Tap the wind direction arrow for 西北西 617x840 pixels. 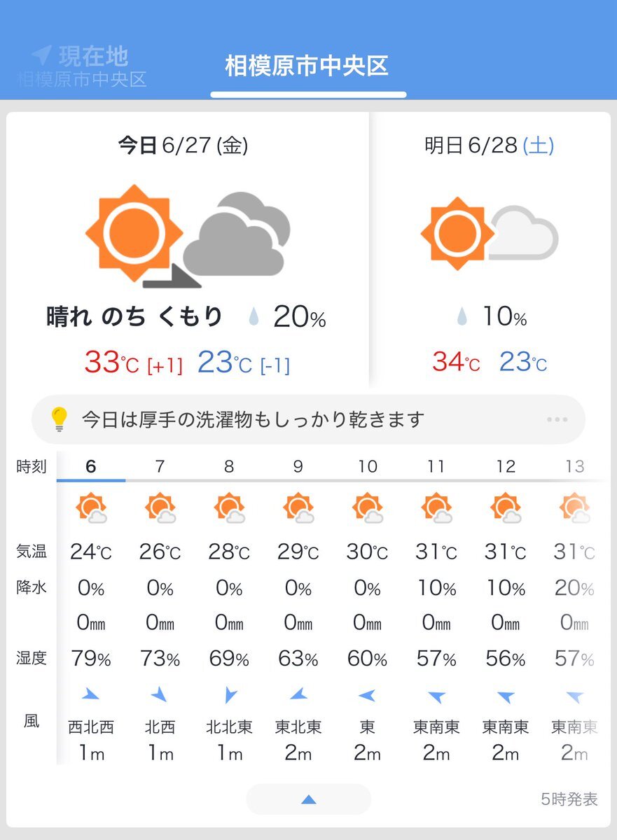(90, 694)
